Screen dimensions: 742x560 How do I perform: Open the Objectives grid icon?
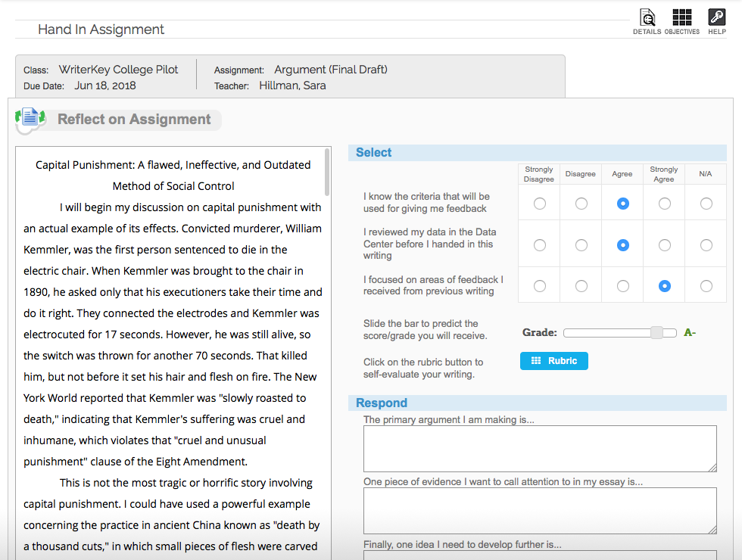tap(681, 18)
